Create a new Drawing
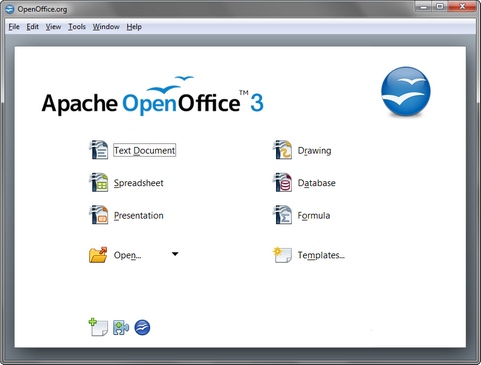Viewport: 481px width, 365px height. (314, 151)
